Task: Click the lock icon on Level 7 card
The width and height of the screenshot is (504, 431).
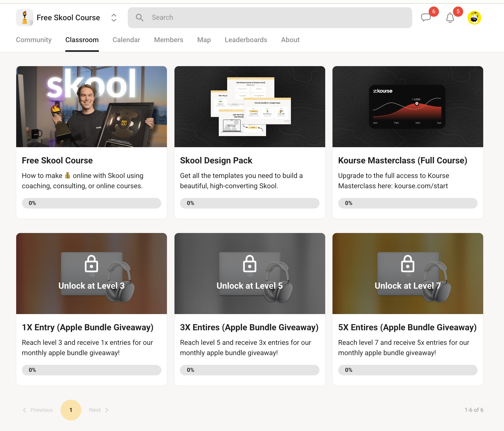Action: pyautogui.click(x=408, y=264)
